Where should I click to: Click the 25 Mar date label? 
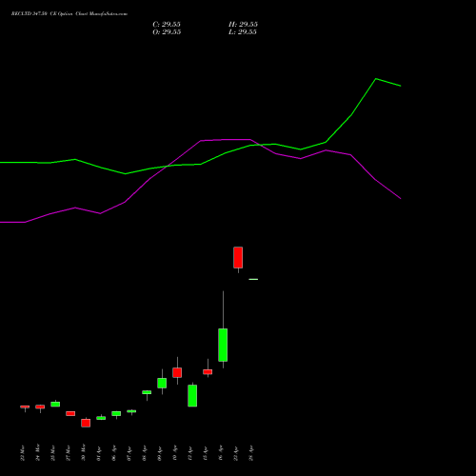coord(52,453)
